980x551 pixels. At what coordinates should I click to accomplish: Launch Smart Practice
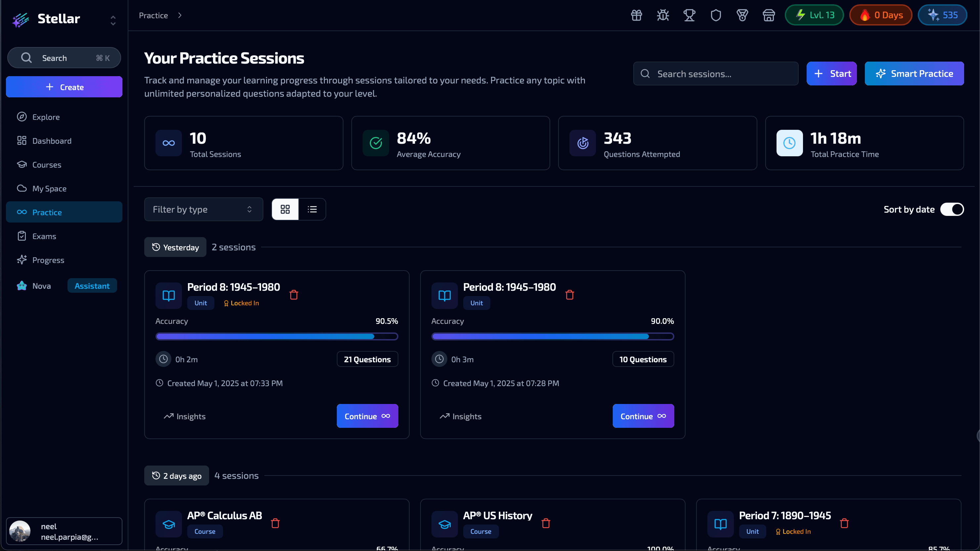(914, 74)
